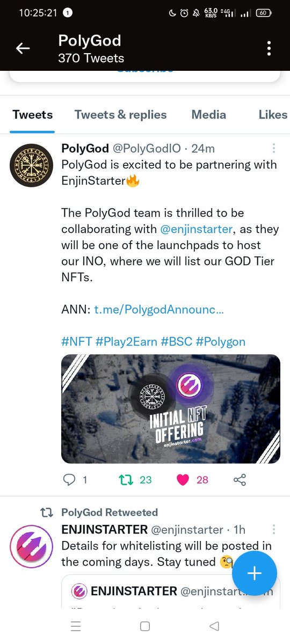
Task: Open the t.me/PolygodAnnounc… link
Action: [159, 310]
